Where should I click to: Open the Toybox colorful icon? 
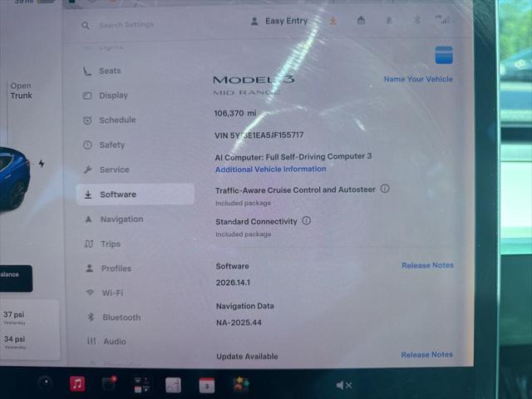click(241, 385)
